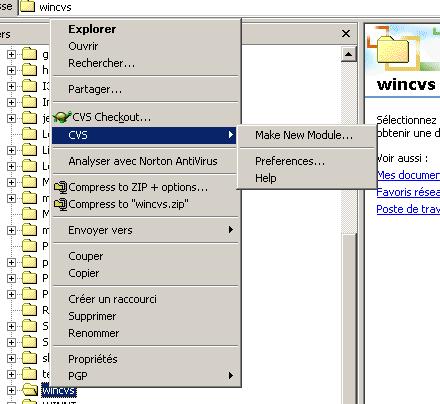Click the scrollbar up arrow in folder tree

(349, 54)
